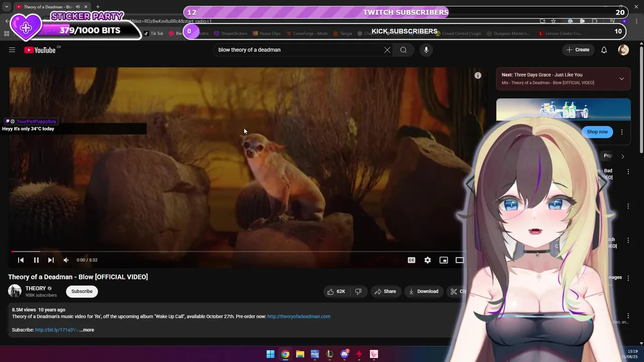Viewport: 644px width, 362px height.
Task: Open pink app icon on taskbar
Action: [374, 354]
